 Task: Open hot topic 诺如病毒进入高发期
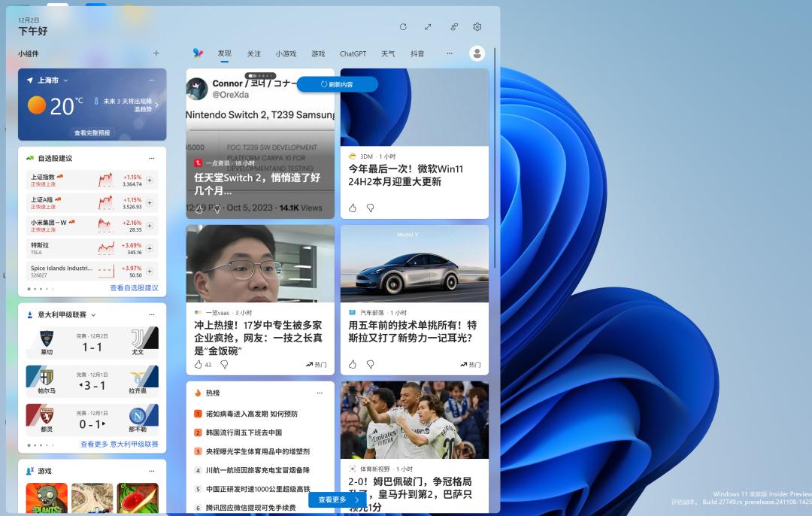[252, 414]
